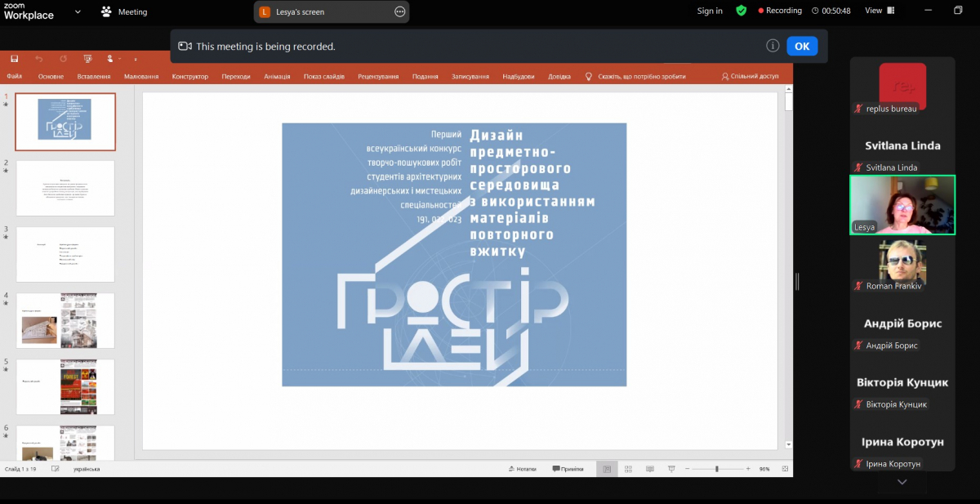Viewport: 980px width, 504px height.
Task: Open the View layout menu
Action: 879,11
